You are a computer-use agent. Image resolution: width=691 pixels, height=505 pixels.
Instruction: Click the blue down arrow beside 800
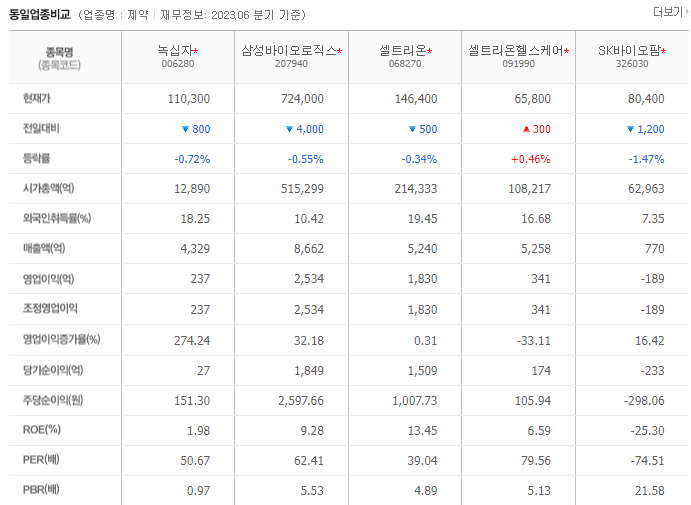186,129
